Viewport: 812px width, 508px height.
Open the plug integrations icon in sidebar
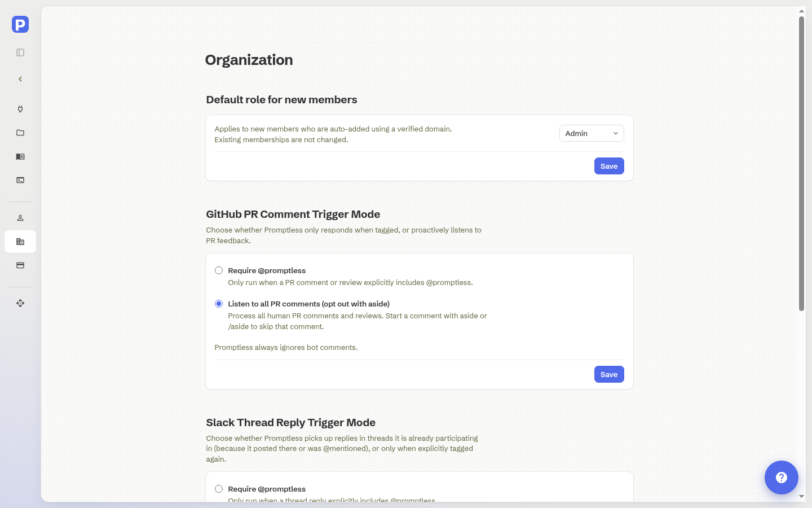point(20,109)
